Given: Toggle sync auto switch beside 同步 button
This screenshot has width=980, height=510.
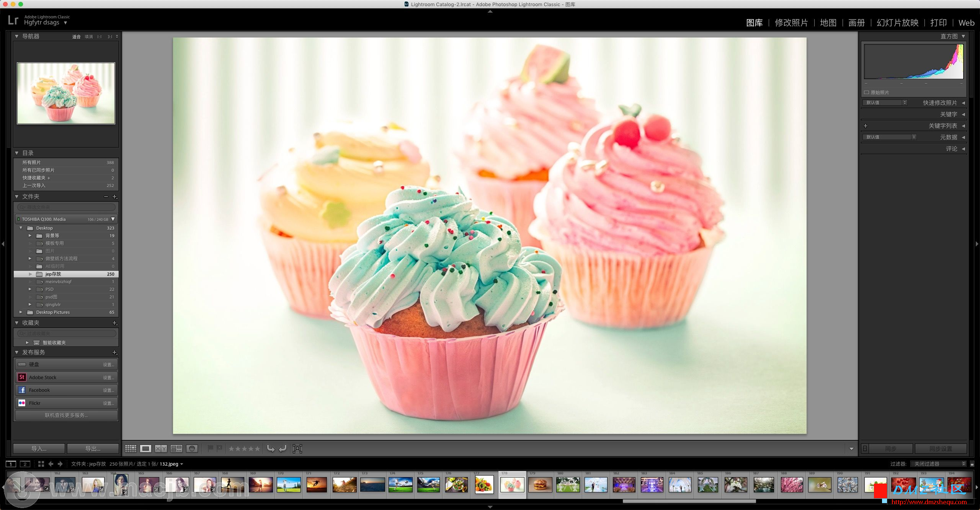Looking at the screenshot, I should tap(865, 448).
